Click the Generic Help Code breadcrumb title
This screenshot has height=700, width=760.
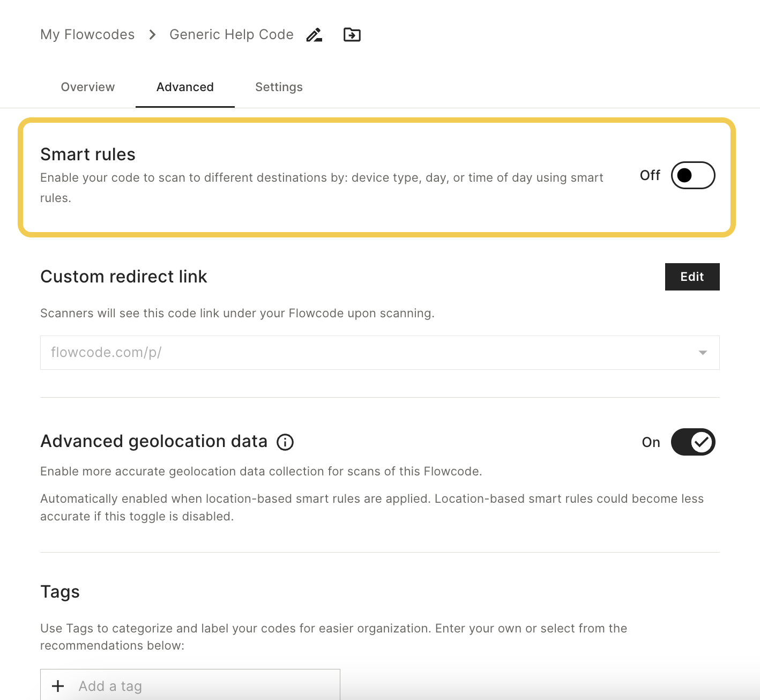point(232,35)
